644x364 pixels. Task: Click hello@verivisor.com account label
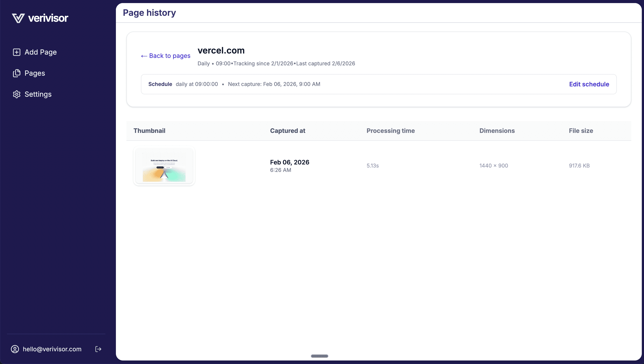click(52, 349)
